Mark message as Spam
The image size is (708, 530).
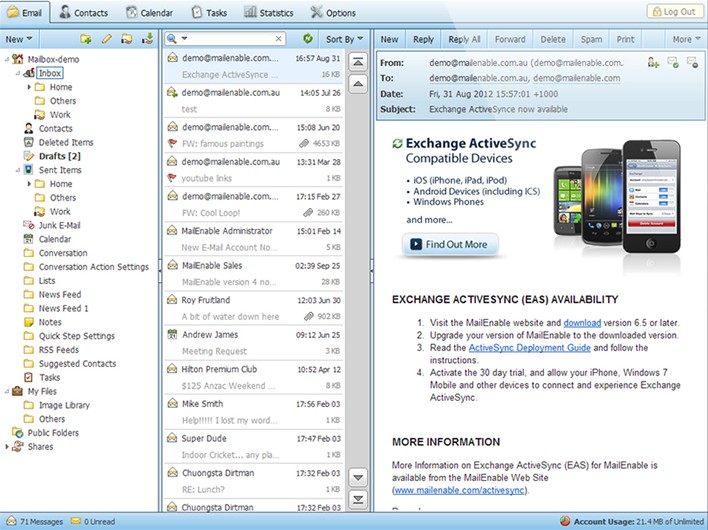point(591,39)
